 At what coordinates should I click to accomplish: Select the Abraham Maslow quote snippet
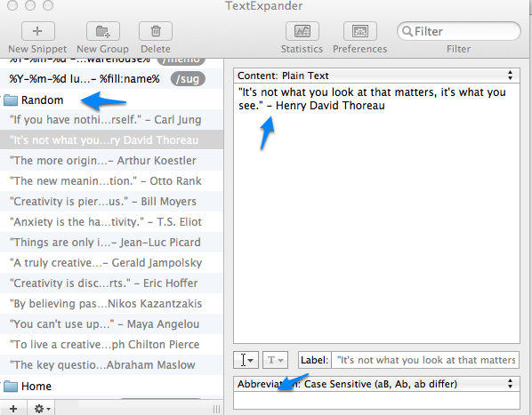(x=111, y=365)
